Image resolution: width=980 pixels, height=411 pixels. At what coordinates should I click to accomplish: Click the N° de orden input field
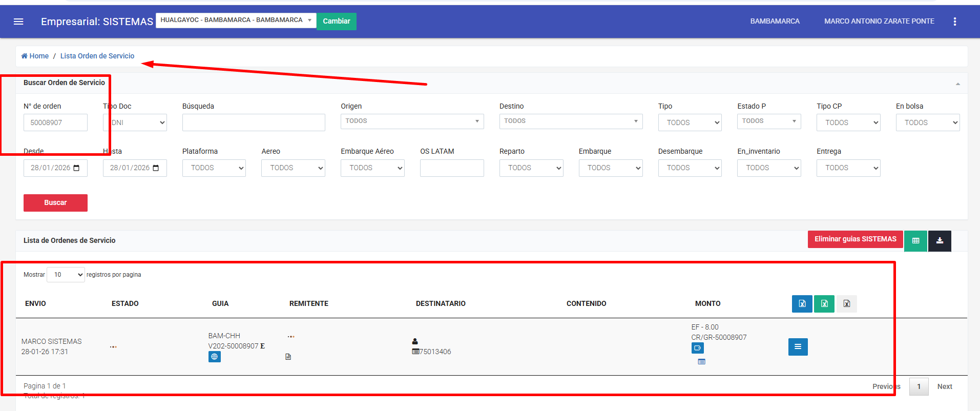pyautogui.click(x=55, y=122)
